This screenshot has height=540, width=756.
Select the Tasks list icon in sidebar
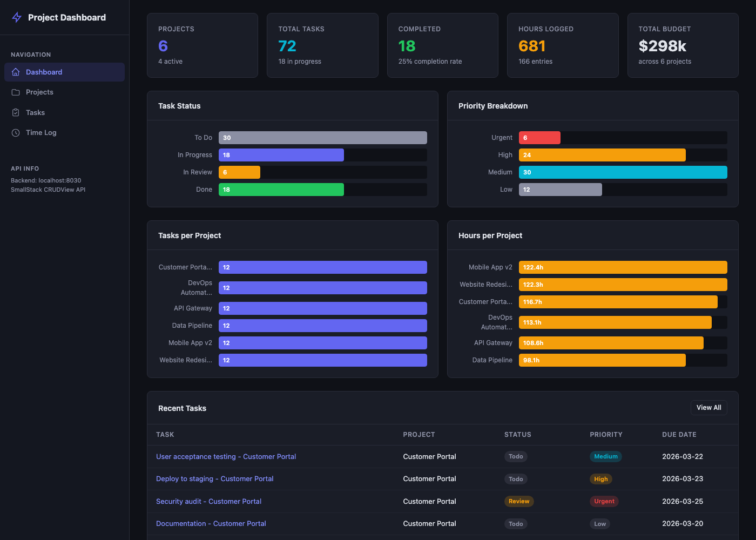16,112
